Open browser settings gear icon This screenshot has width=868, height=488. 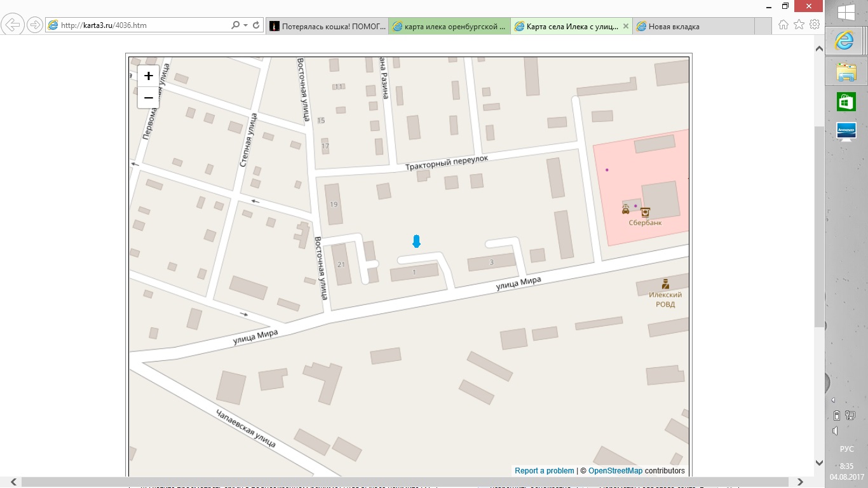[x=815, y=25]
